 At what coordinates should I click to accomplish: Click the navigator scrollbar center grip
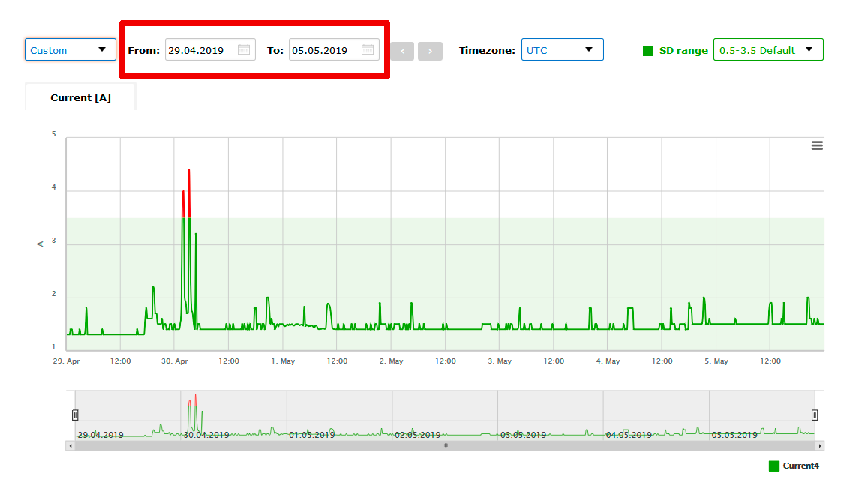(x=445, y=446)
